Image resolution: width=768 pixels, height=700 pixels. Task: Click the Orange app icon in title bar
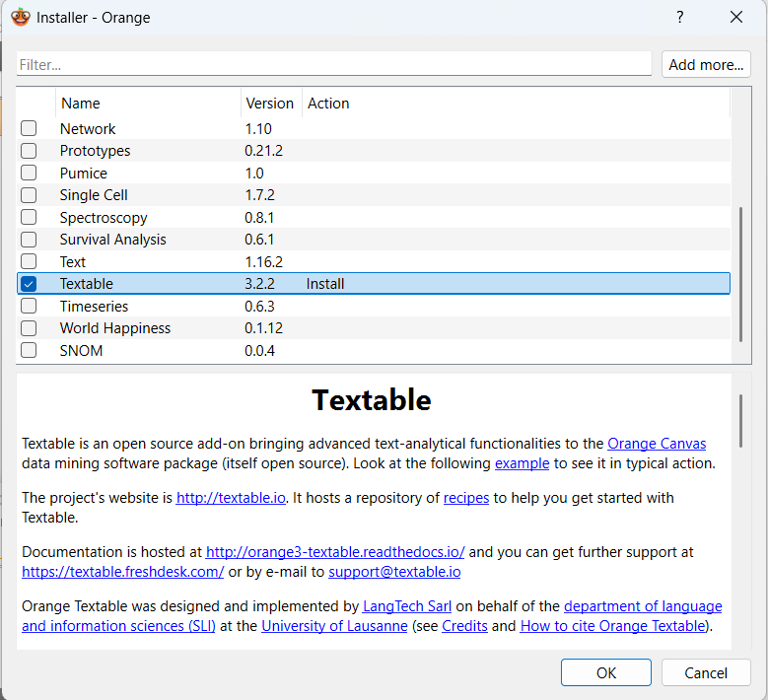[x=21, y=17]
